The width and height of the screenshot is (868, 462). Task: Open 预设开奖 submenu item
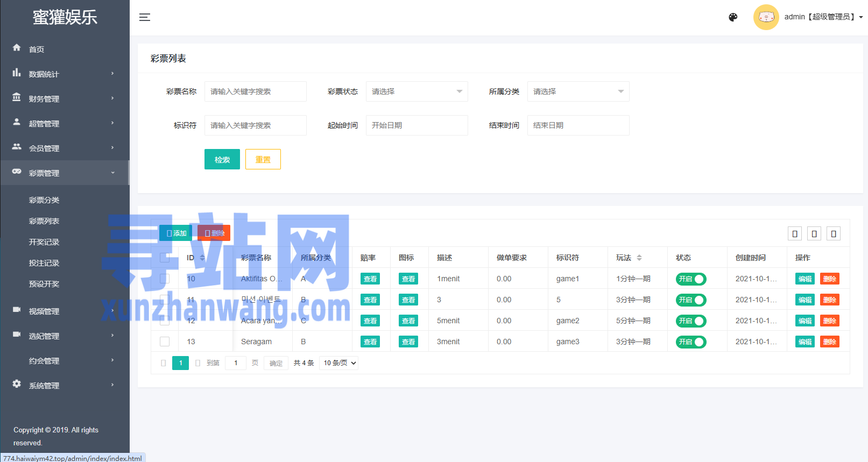click(x=44, y=284)
